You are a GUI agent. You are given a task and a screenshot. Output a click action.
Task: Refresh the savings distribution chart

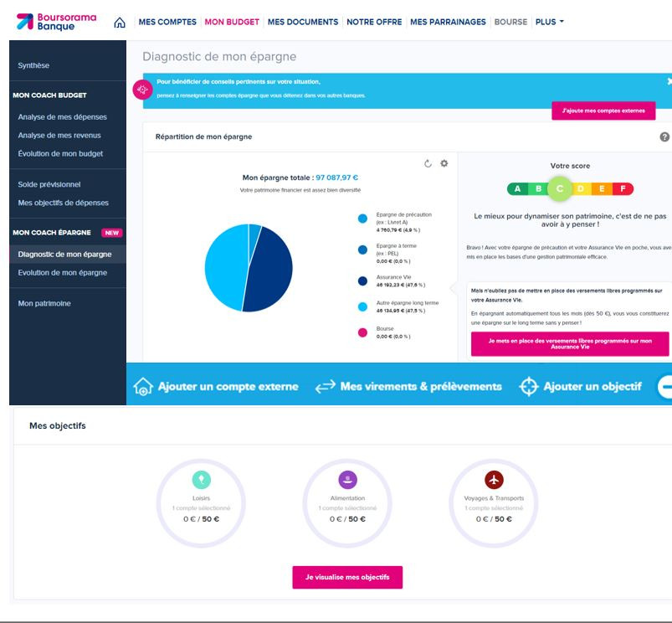pyautogui.click(x=428, y=163)
